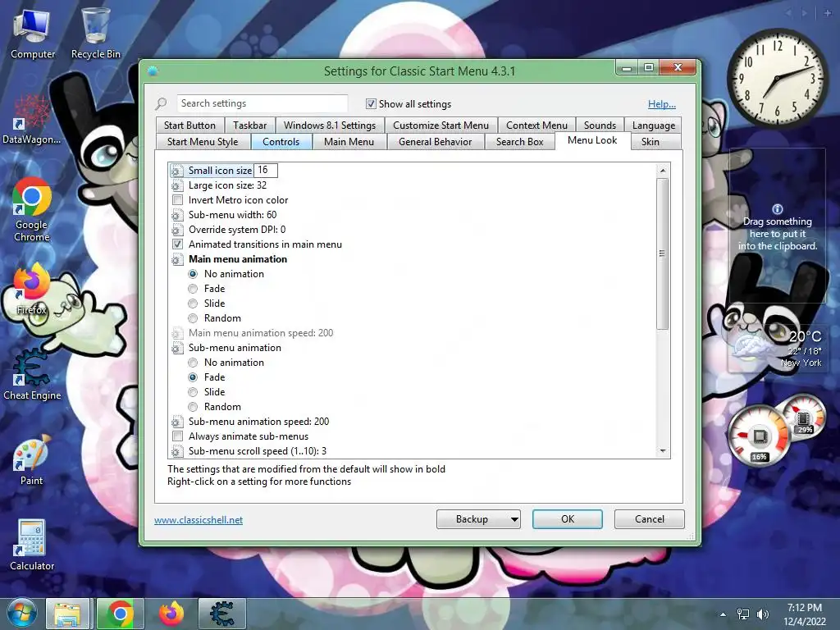The width and height of the screenshot is (840, 630).
Task: Open the Backup dropdown button
Action: pos(478,519)
